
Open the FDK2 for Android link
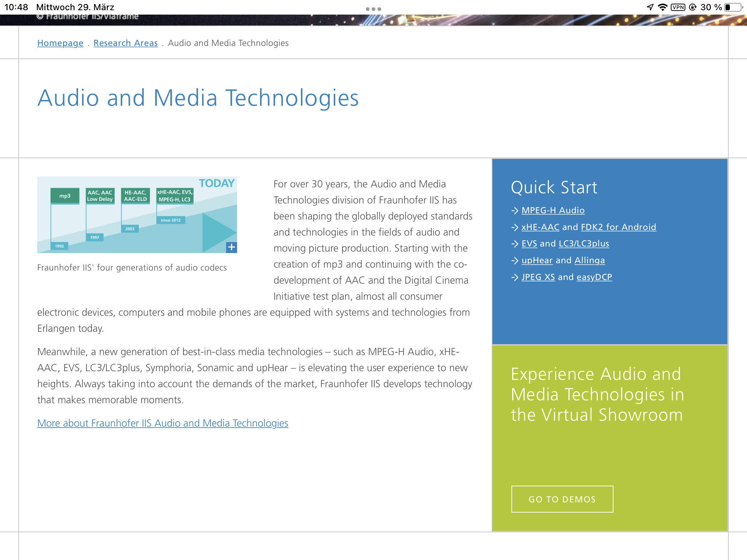pos(619,227)
